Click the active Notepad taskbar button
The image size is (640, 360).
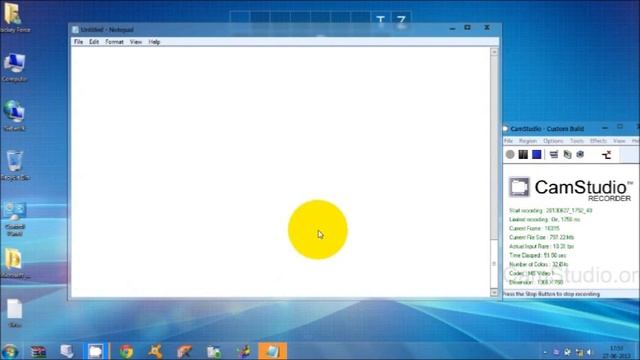[273, 351]
